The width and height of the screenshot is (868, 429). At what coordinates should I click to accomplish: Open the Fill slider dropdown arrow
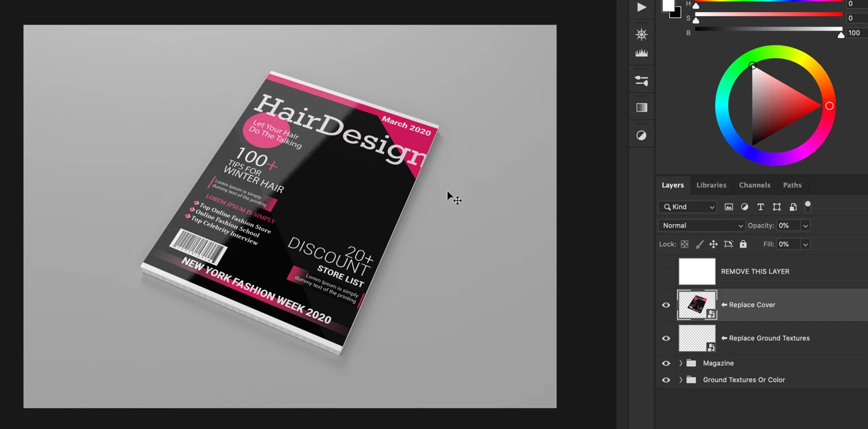[x=805, y=244]
